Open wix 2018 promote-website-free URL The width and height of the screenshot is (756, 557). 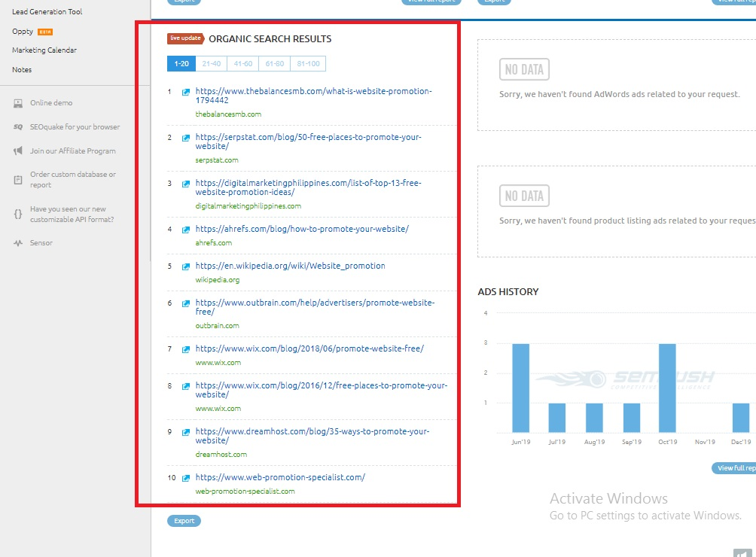309,349
